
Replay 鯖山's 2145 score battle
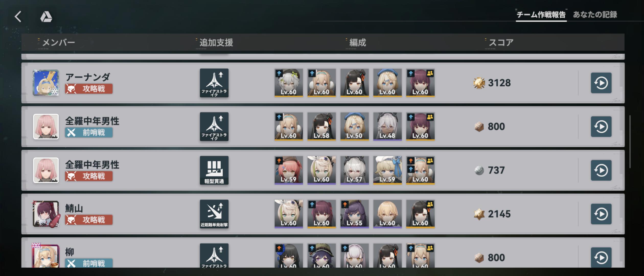(x=601, y=214)
